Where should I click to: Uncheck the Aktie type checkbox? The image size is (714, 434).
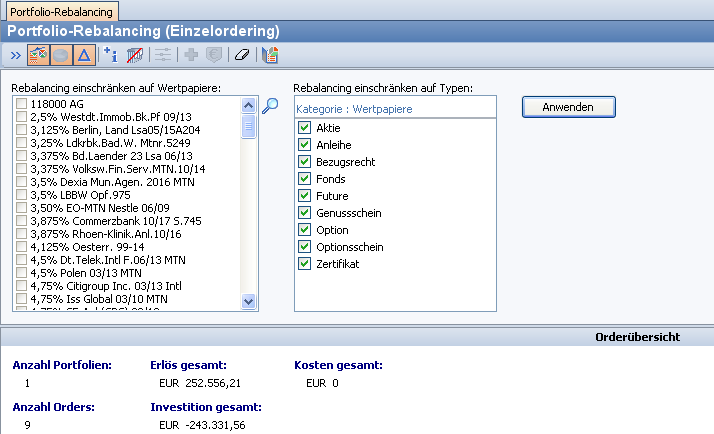pyautogui.click(x=304, y=128)
